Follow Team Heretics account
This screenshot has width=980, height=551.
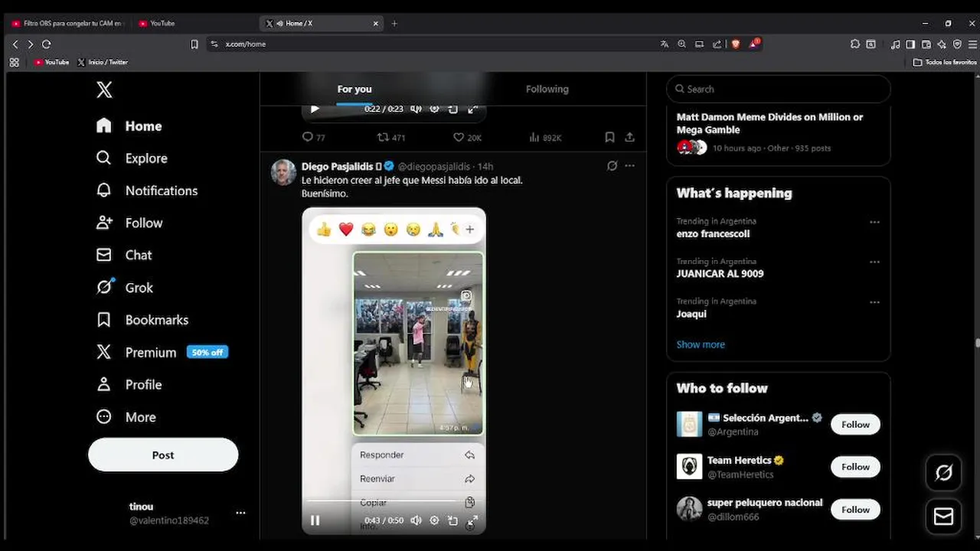pos(855,467)
